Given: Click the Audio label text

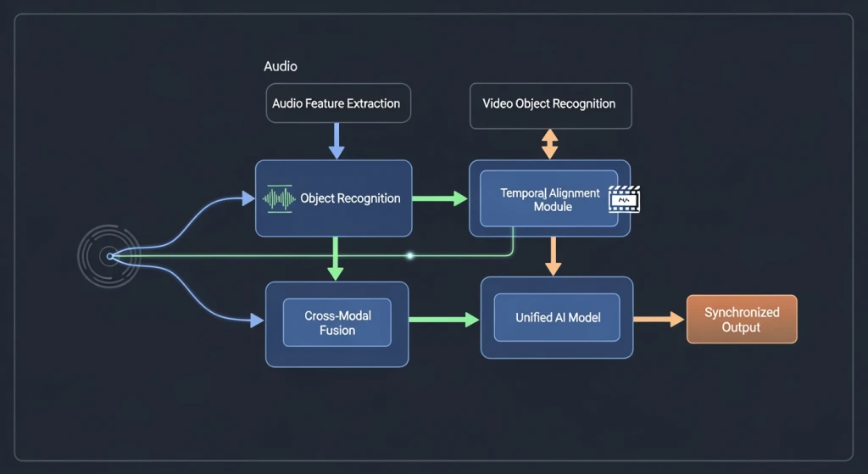Looking at the screenshot, I should [x=281, y=66].
